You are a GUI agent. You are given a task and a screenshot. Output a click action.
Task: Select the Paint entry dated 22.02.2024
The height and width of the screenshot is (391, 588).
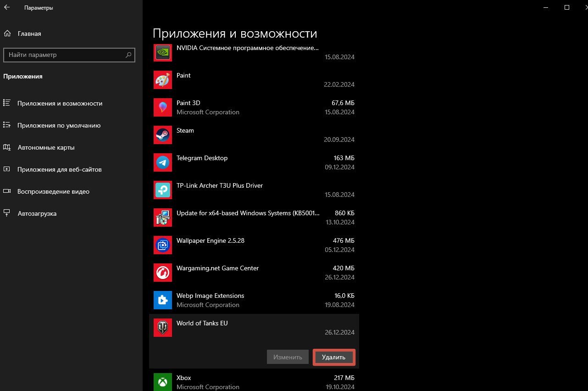(254, 80)
